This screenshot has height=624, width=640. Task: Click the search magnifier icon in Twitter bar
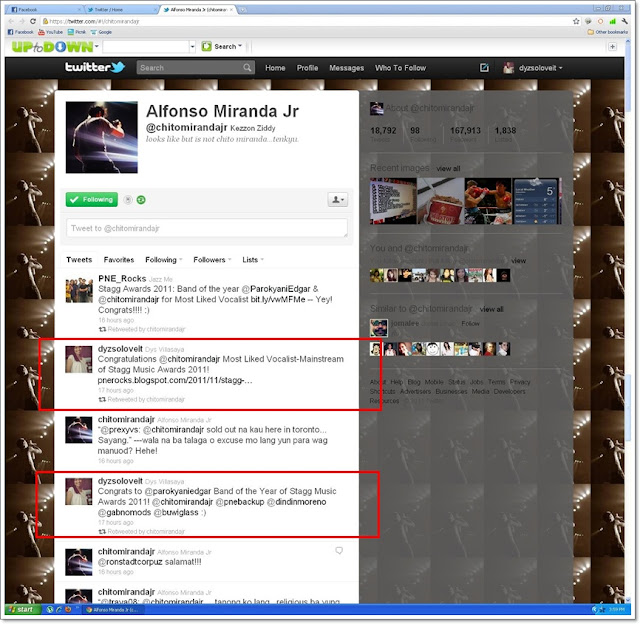(x=247, y=67)
